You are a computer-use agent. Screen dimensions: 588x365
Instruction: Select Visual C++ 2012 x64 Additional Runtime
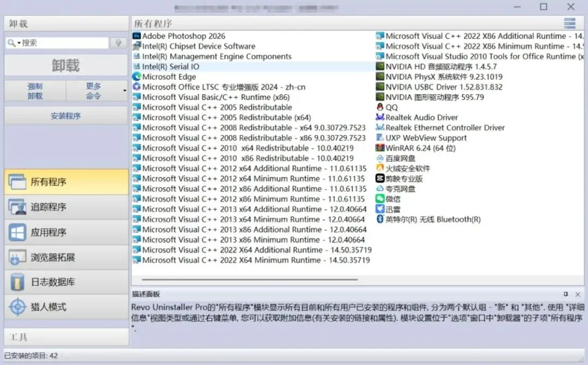(x=254, y=168)
